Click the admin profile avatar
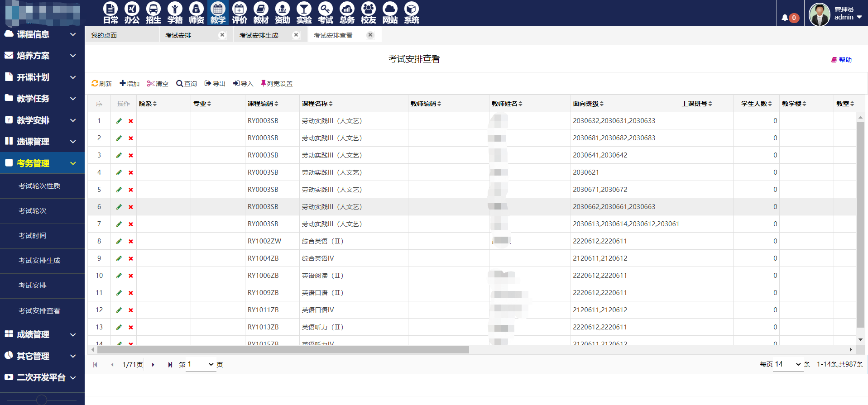 point(819,14)
